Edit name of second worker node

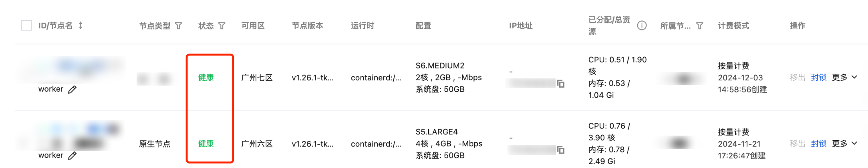coord(72,156)
